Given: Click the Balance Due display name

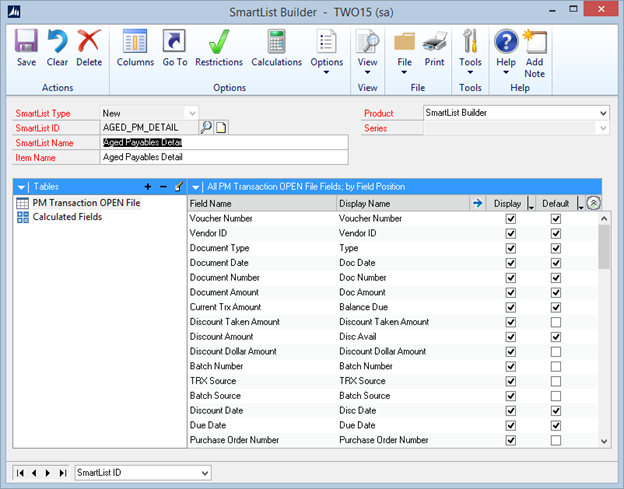Looking at the screenshot, I should click(363, 307).
